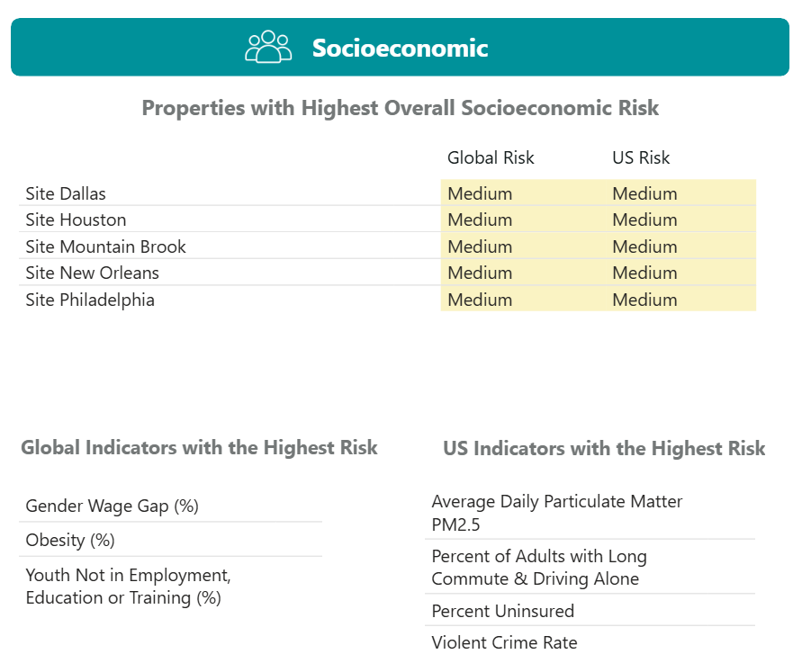
Task: Click Philadelphia US Risk Medium cell
Action: [644, 300]
